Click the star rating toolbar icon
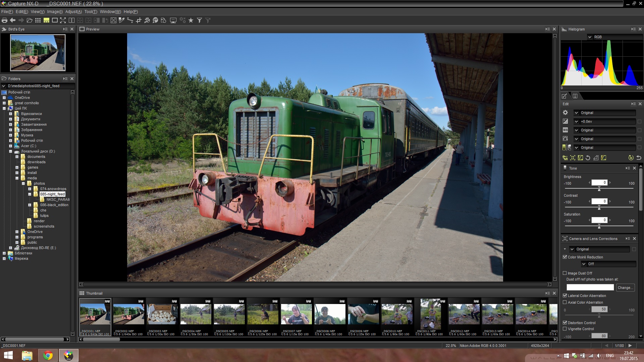This screenshot has width=644, height=362. coord(191,20)
